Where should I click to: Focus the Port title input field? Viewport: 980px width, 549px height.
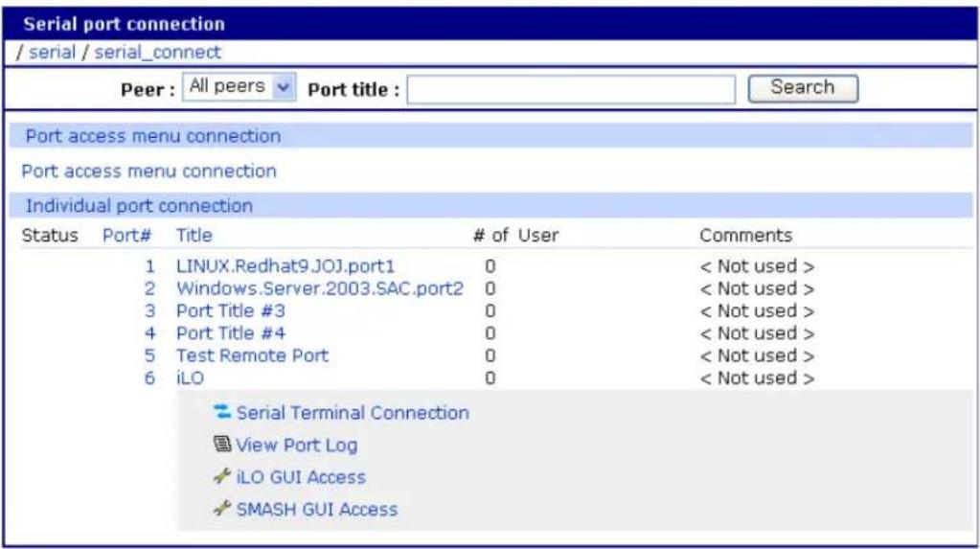[571, 89]
